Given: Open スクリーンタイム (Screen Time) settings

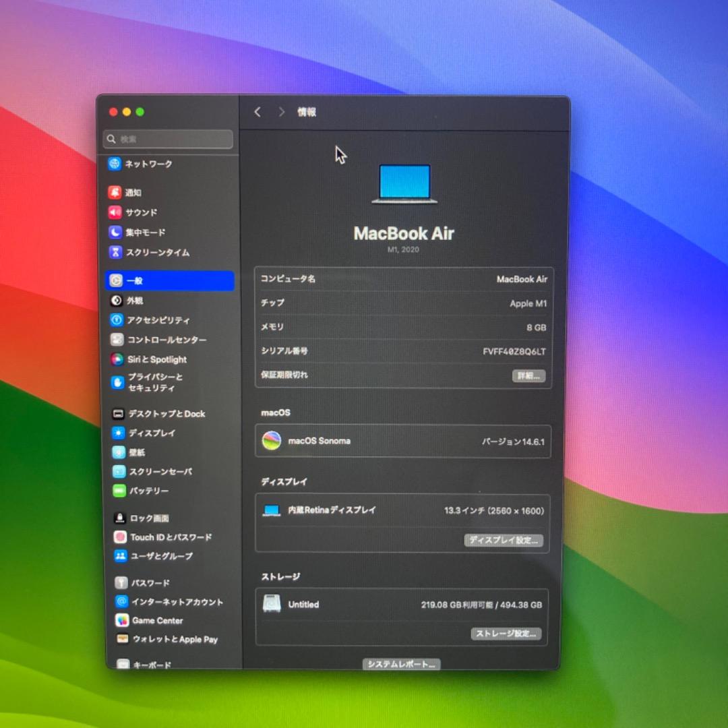Looking at the screenshot, I should click(x=115, y=252).
